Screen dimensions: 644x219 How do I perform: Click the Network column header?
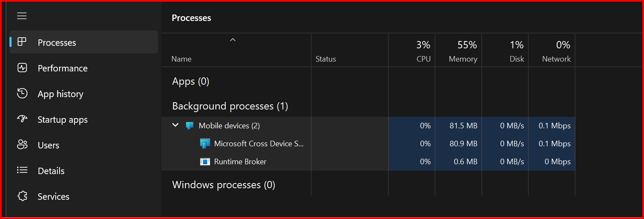tap(552, 50)
